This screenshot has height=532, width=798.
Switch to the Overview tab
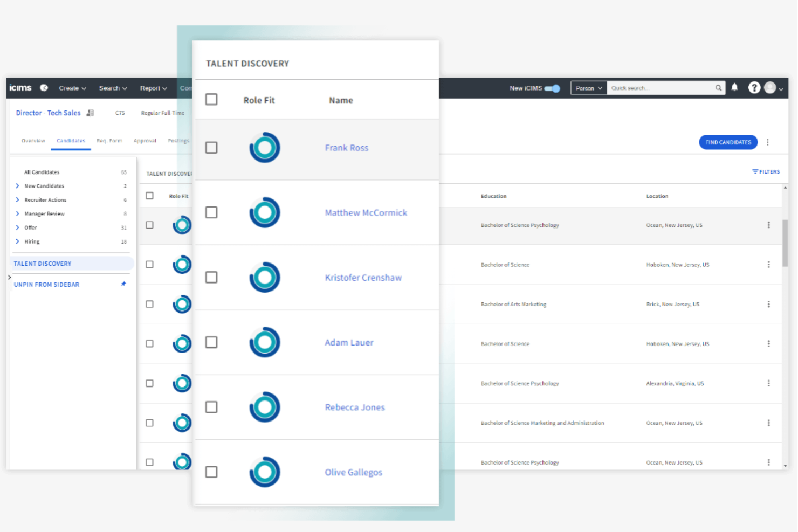33,141
